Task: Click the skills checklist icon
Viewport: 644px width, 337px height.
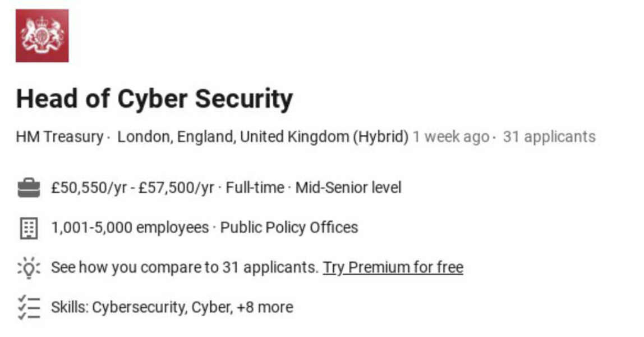Action: point(29,308)
